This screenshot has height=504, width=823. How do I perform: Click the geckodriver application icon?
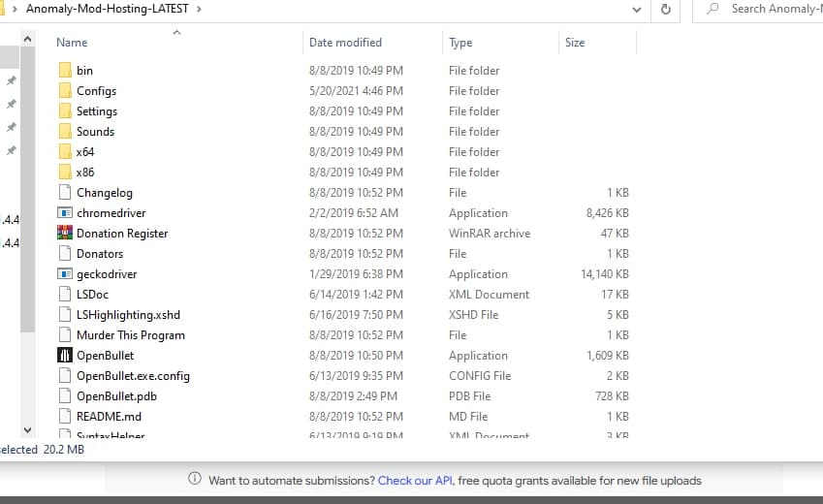point(65,274)
